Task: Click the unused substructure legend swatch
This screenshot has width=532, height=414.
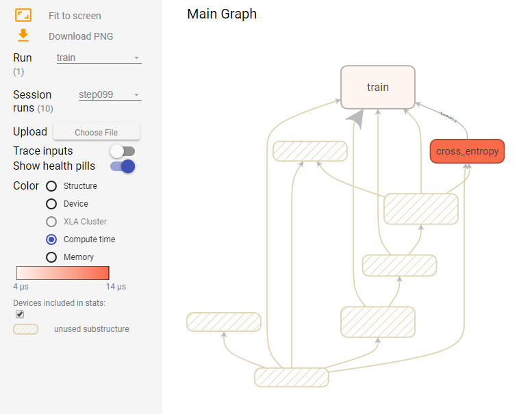Action: [25, 329]
